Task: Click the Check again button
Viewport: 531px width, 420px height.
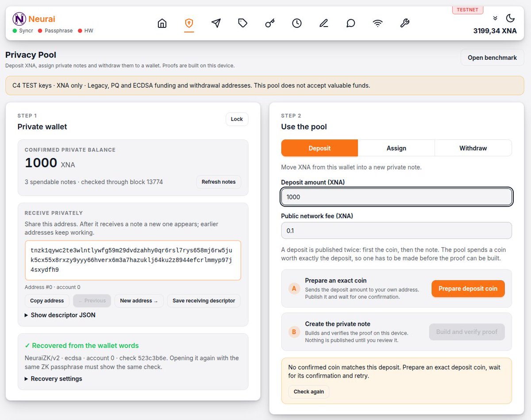Action: (x=309, y=392)
